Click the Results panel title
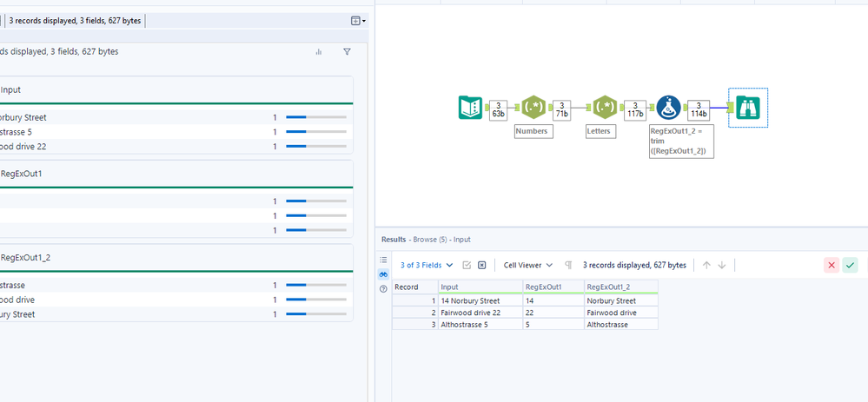This screenshot has width=868, height=402. pyautogui.click(x=394, y=240)
